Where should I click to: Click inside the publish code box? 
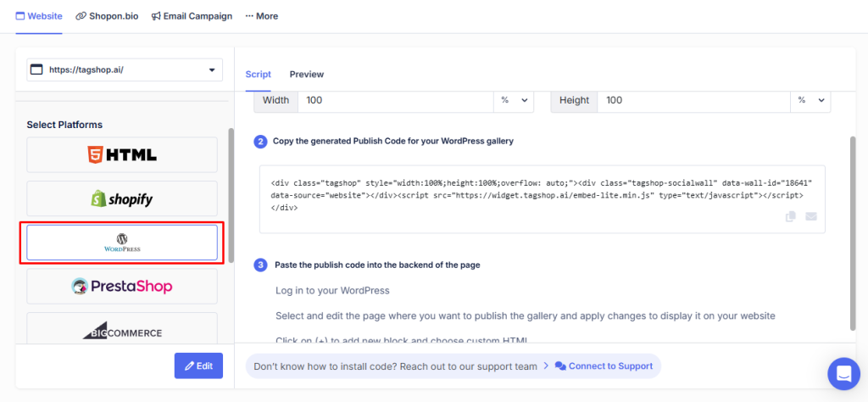542,199
